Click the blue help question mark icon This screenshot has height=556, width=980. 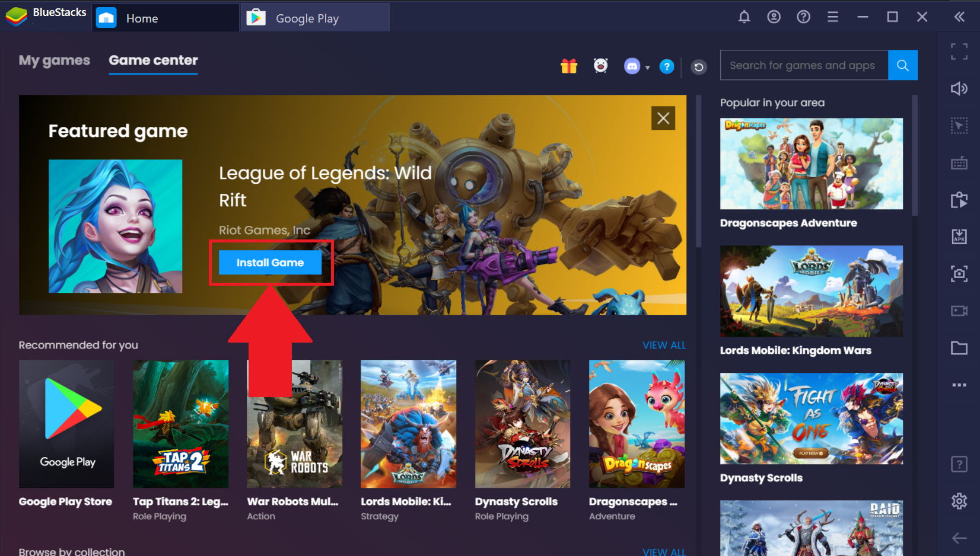point(667,66)
